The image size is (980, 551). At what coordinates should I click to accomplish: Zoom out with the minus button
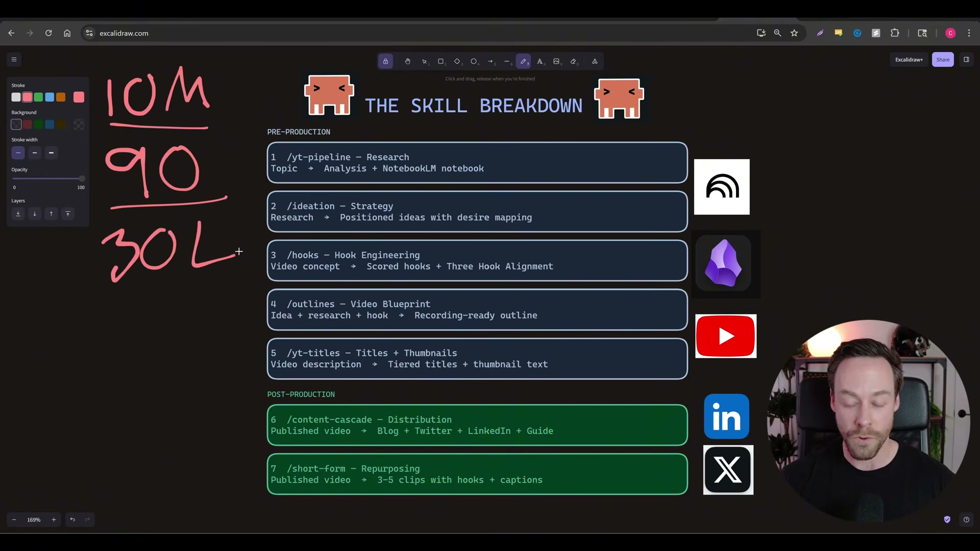click(14, 519)
